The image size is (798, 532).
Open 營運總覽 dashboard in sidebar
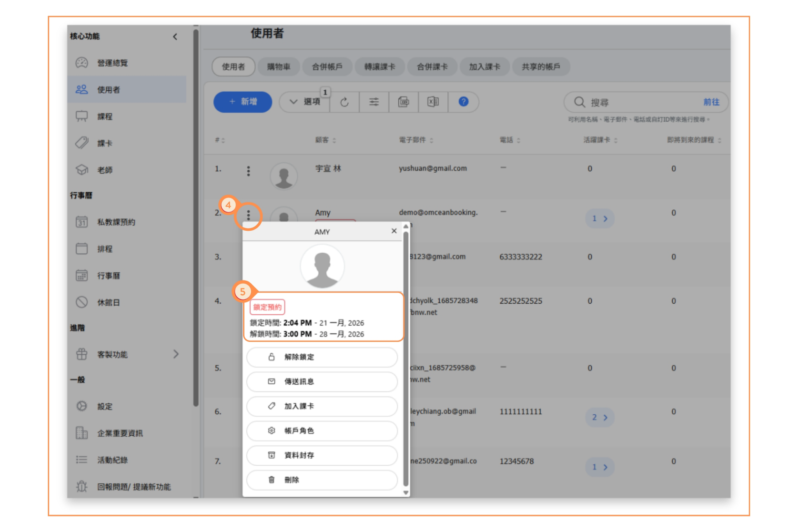(112, 63)
